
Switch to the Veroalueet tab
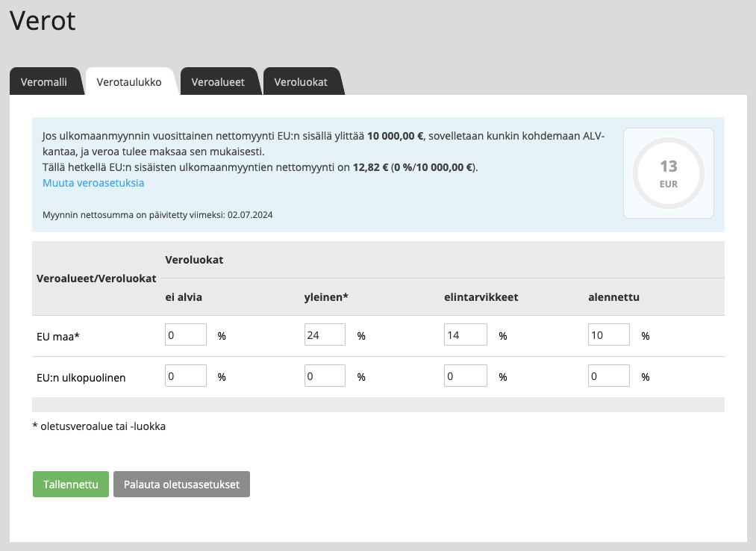coord(218,82)
